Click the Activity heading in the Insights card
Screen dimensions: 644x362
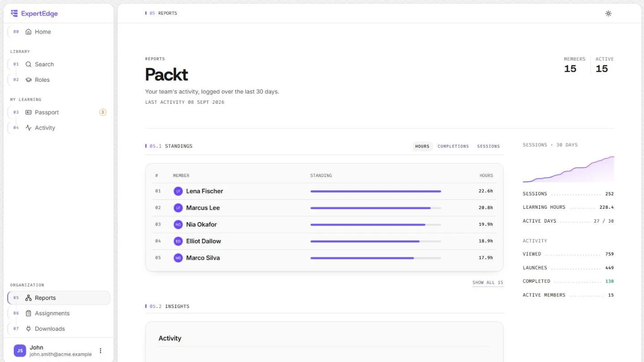(x=170, y=338)
